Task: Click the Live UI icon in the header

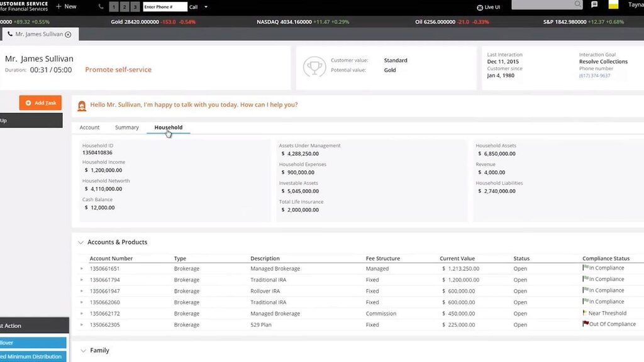Action: tap(480, 6)
